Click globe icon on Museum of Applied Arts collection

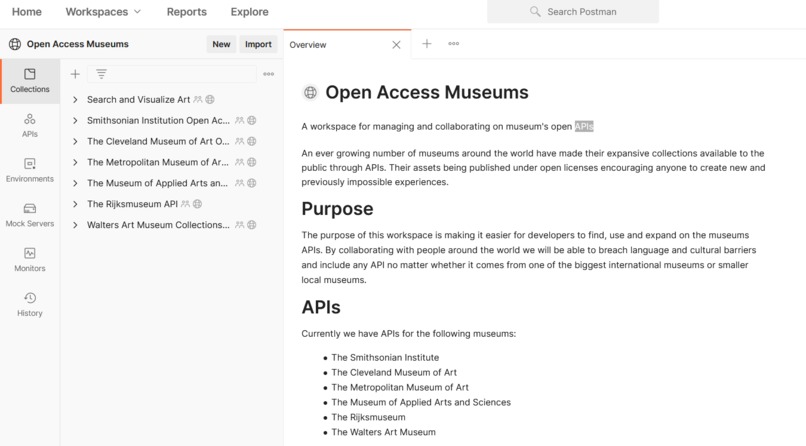click(251, 183)
